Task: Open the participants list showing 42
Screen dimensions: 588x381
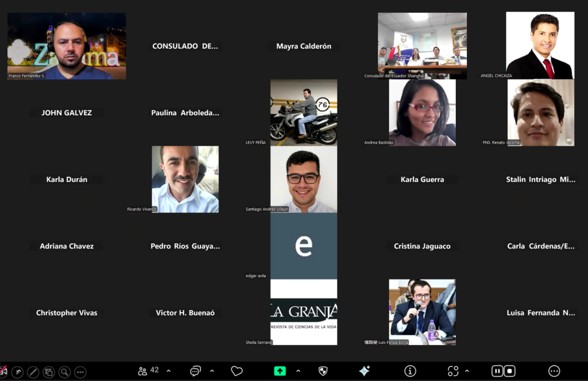Action: pyautogui.click(x=148, y=371)
